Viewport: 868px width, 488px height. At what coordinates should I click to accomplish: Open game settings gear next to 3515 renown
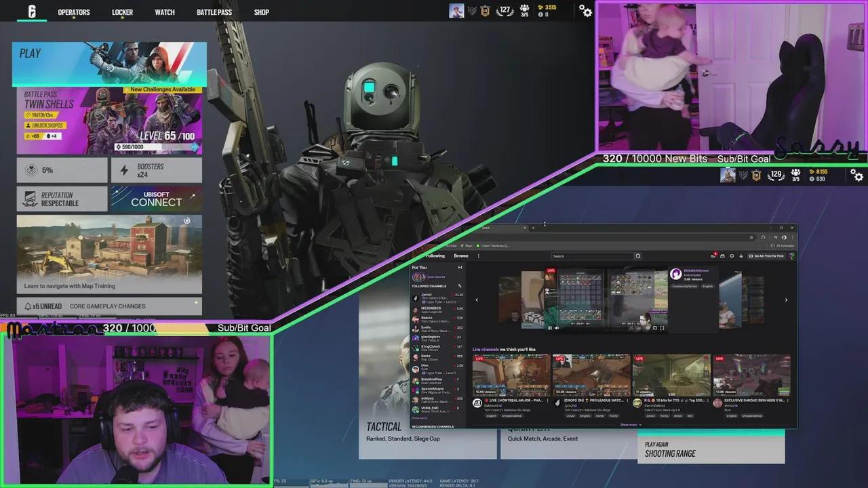[585, 11]
